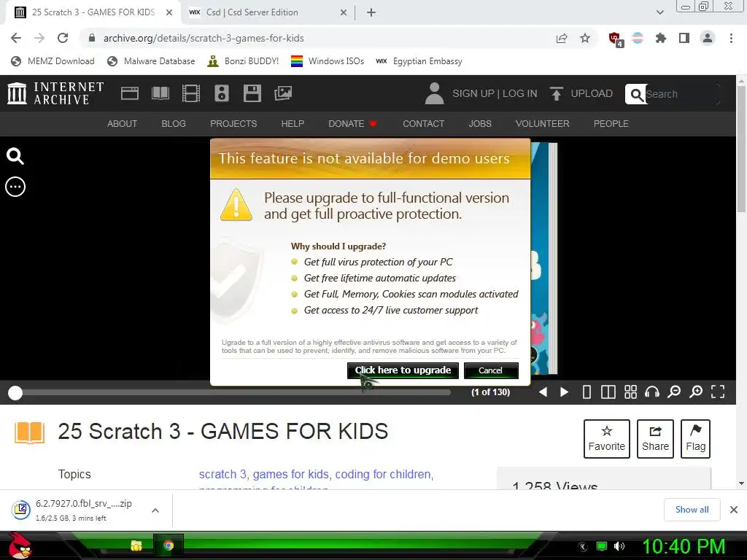Open the 'Bonzi BUDDY!' bookmark

(243, 61)
